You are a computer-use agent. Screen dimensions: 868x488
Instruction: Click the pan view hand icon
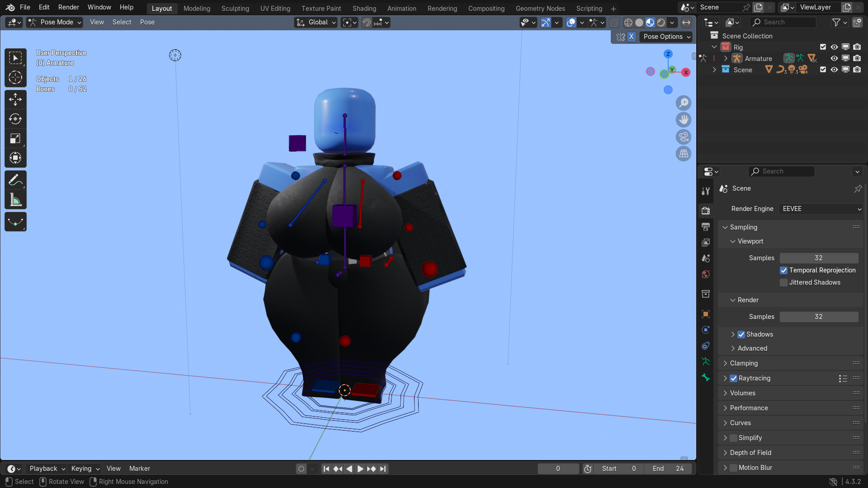click(684, 120)
